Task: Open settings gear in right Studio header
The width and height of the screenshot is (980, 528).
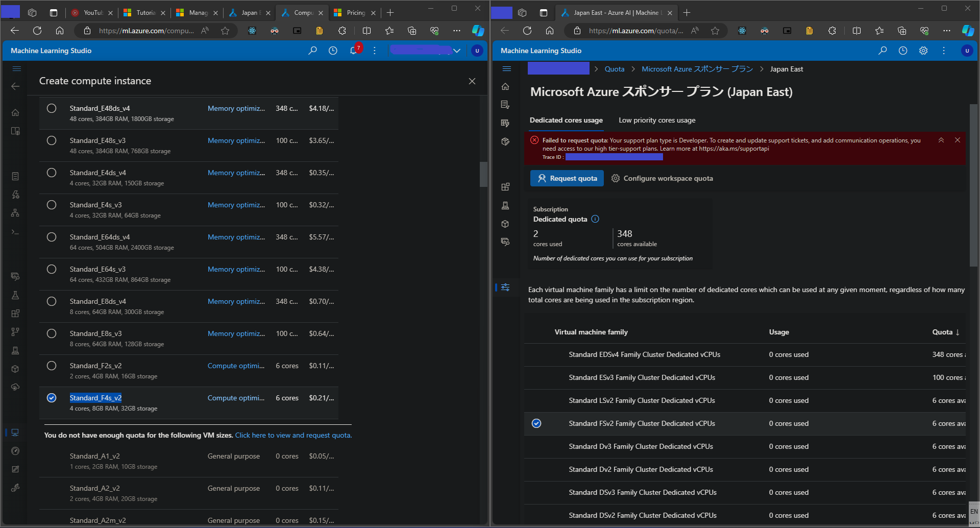Action: (x=923, y=51)
